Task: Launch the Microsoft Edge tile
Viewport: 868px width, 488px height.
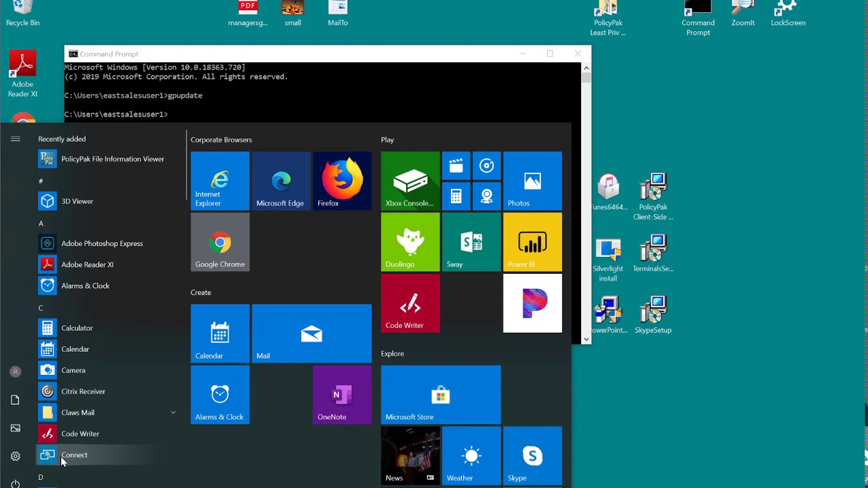Action: (281, 181)
